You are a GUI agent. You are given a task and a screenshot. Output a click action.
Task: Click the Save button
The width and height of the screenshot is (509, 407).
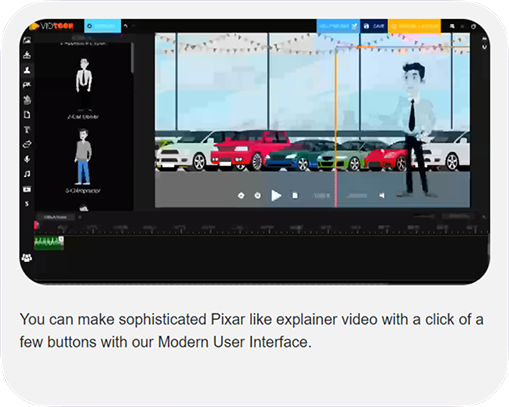click(x=374, y=26)
